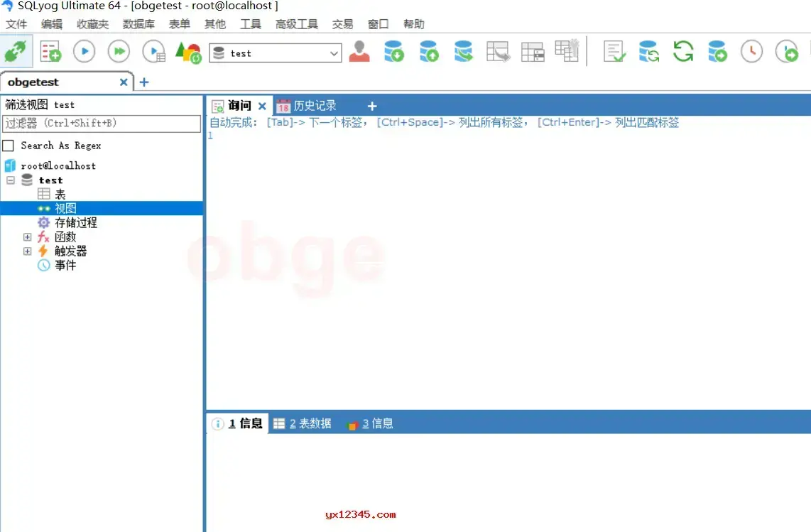This screenshot has height=532, width=811.
Task: Click the refresh object browser shapes icon
Action: (x=188, y=53)
